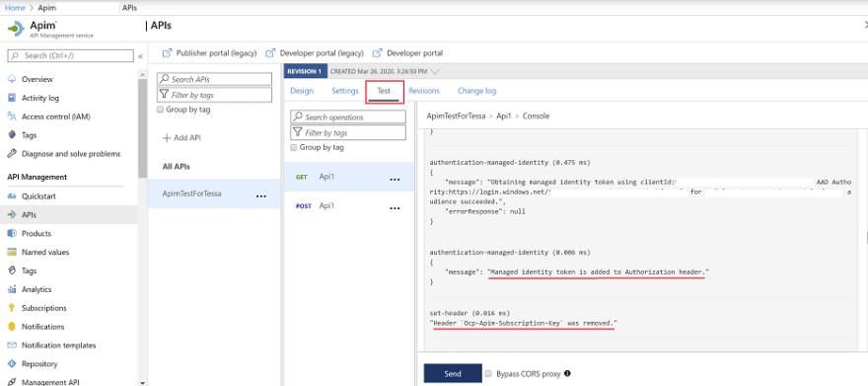The width and height of the screenshot is (868, 386).
Task: Click the Tags icon under Named values
Action: point(12,270)
